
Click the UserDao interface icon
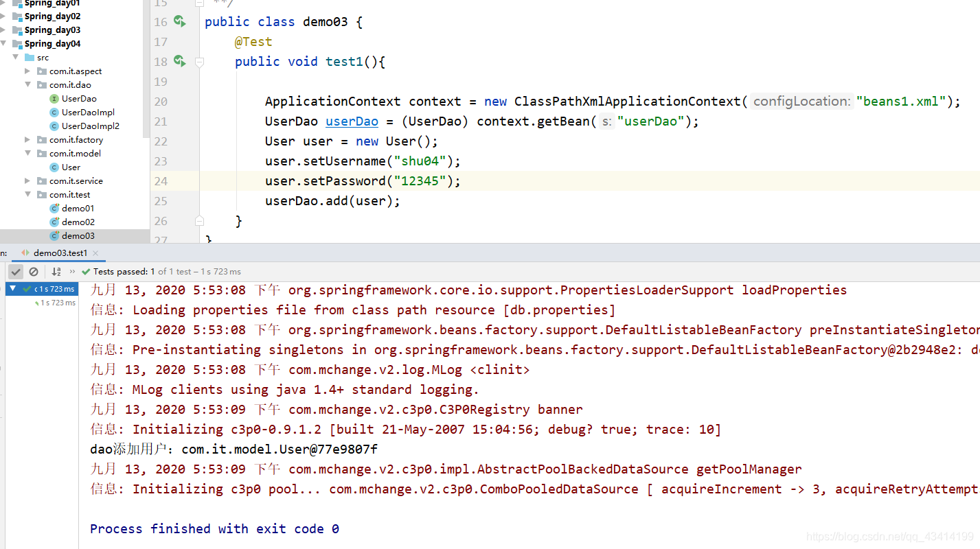coord(54,98)
